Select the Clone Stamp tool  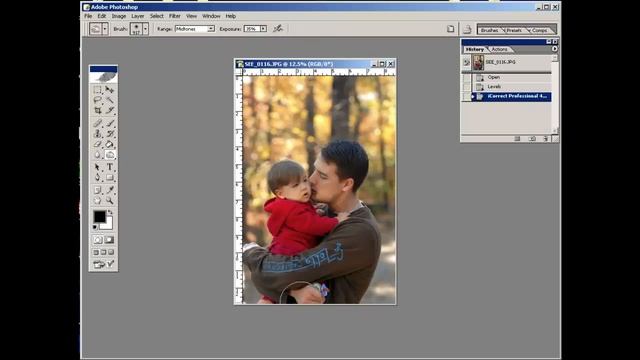[x=97, y=133]
